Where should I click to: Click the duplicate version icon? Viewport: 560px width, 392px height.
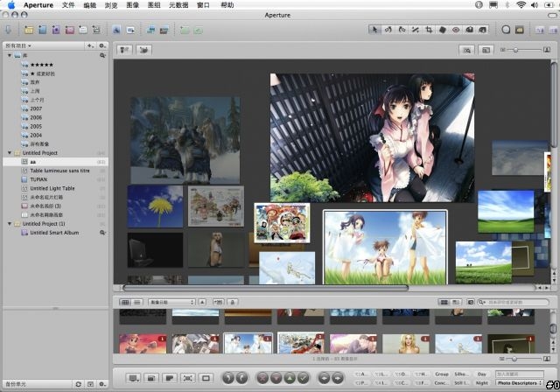coord(164,30)
